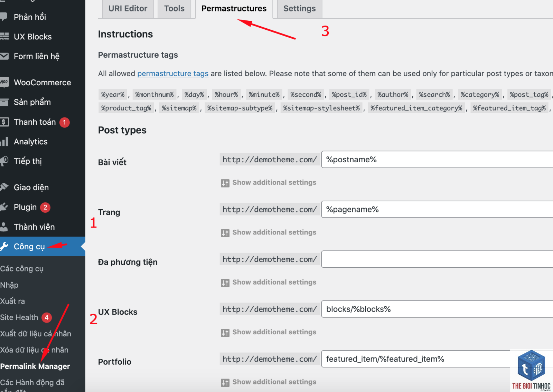The image size is (553, 392).
Task: Click the Tiếp thị megaphone icon
Action: [4, 161]
